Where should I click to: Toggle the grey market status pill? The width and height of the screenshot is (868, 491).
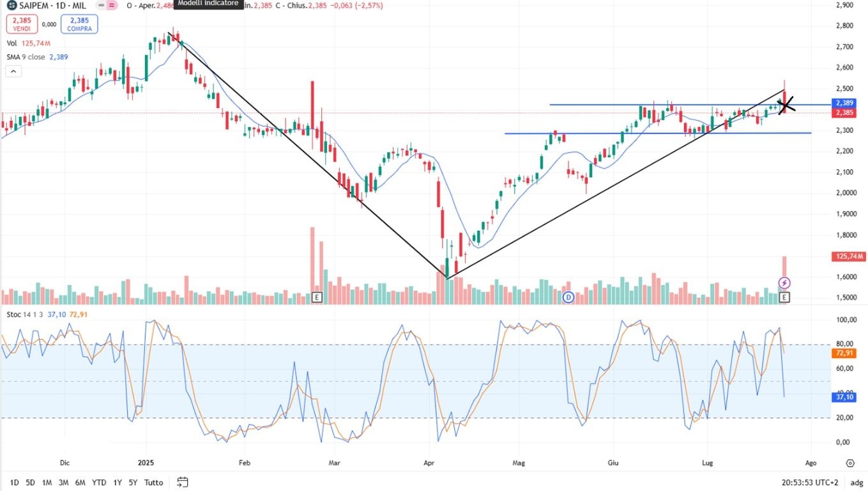click(100, 5)
